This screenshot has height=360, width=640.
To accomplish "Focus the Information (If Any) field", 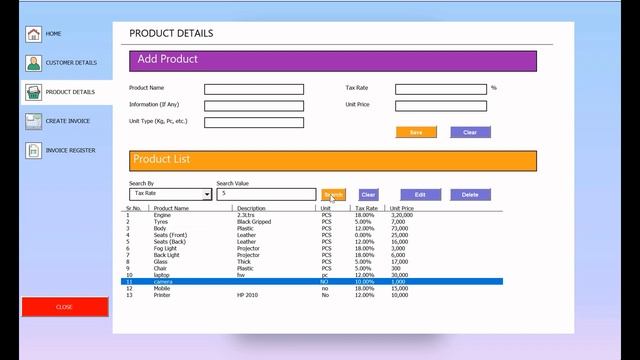I will tap(254, 106).
